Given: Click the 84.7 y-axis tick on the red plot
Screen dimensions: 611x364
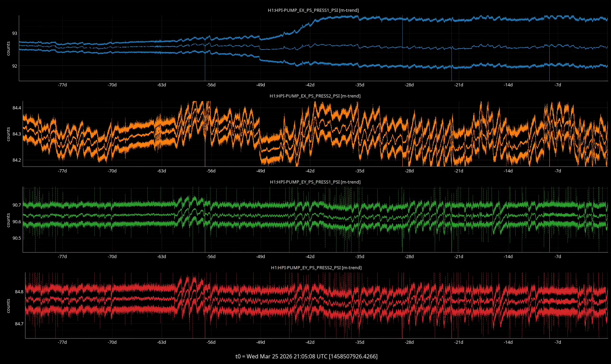Looking at the screenshot, I should 19,324.
